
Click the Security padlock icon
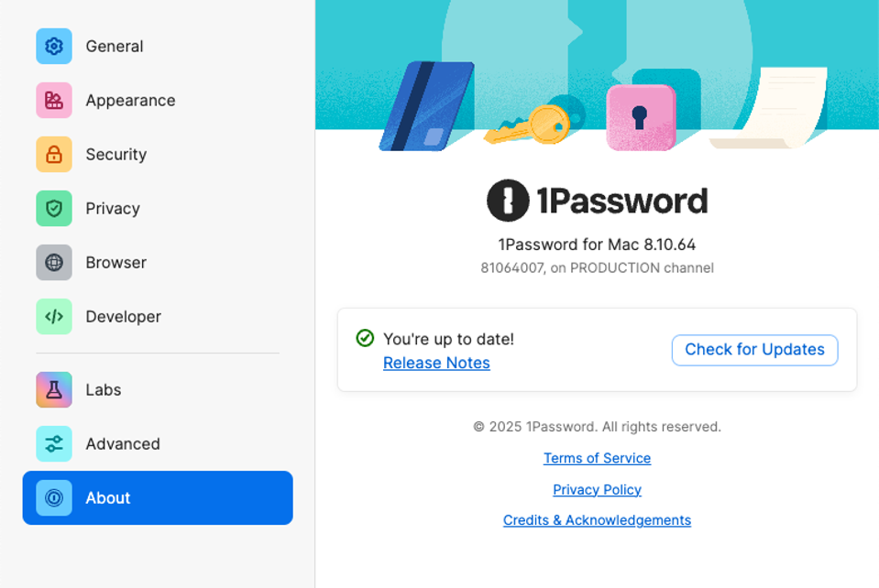tap(53, 154)
